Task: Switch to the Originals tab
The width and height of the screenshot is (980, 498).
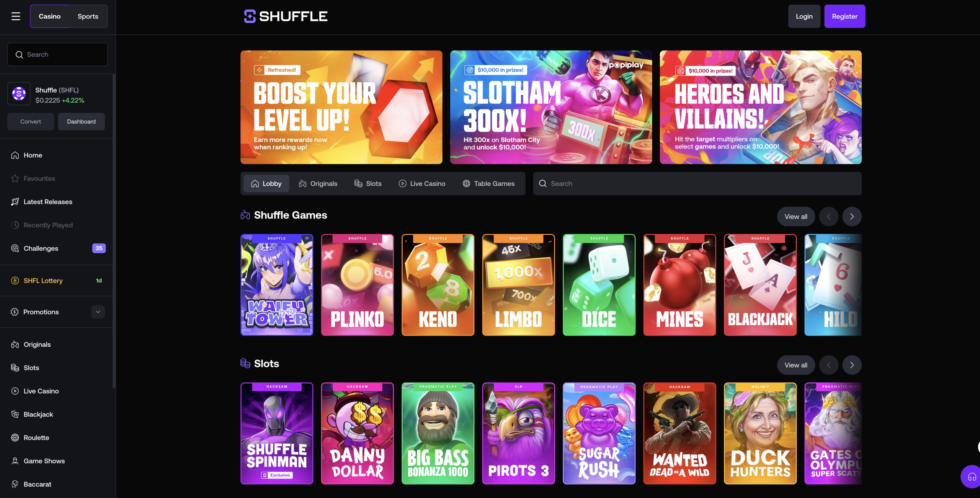Action: click(318, 184)
